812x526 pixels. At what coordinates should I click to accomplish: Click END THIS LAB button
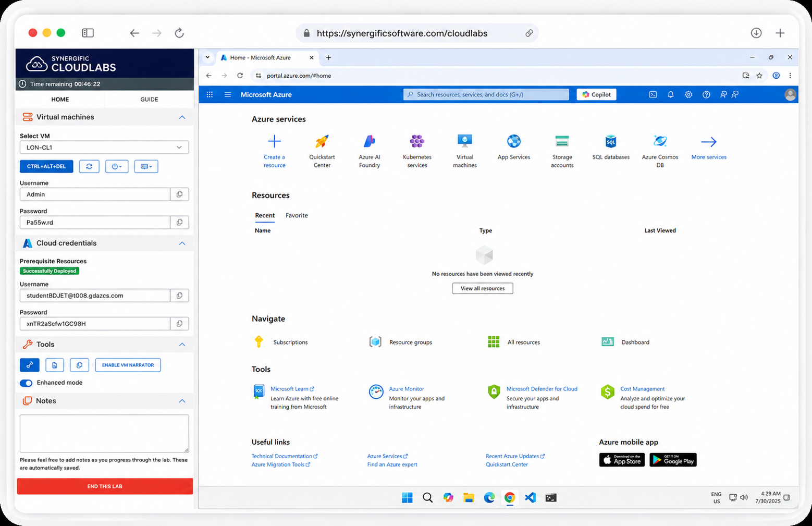[105, 486]
